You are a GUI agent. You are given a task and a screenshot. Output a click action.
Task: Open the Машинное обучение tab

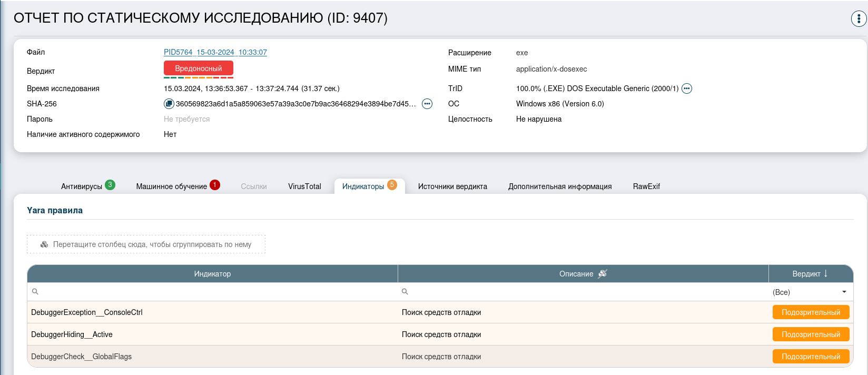click(172, 186)
